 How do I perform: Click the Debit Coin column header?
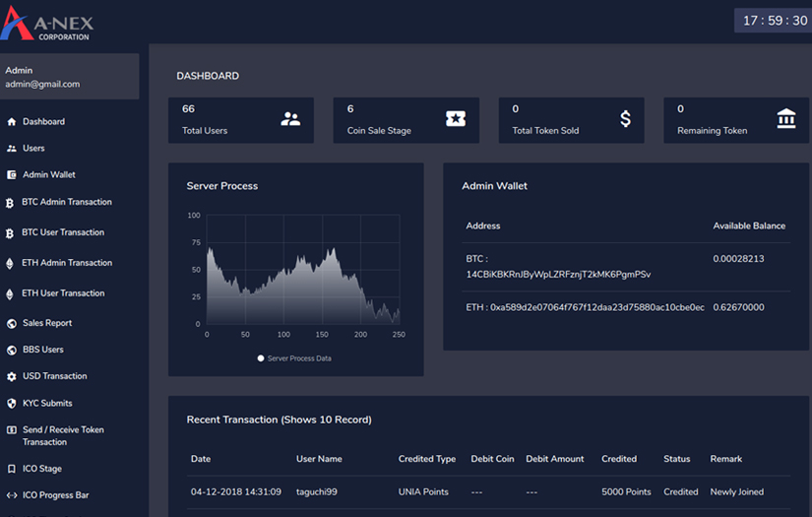coord(492,459)
